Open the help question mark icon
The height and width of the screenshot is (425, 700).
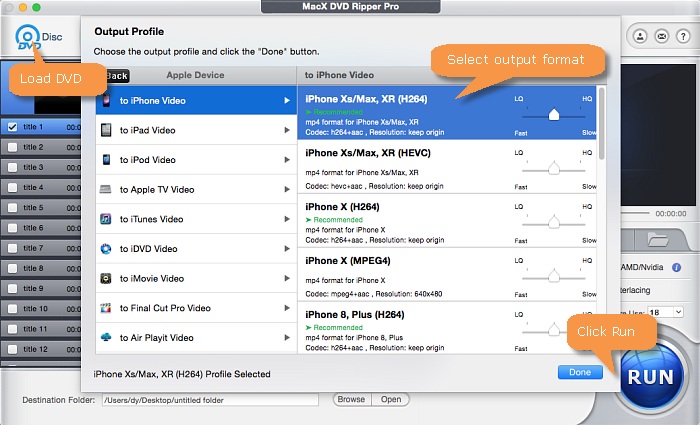[x=683, y=36]
